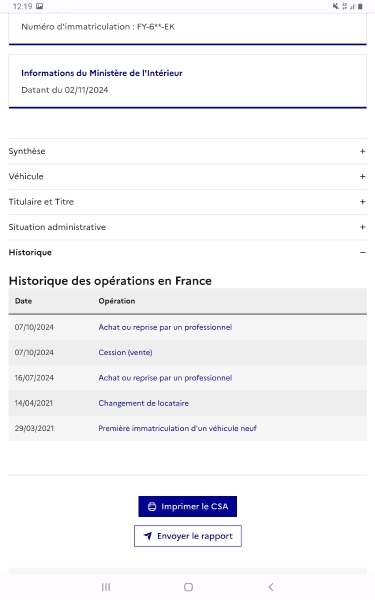Tap the paper plane send icon

click(x=148, y=536)
